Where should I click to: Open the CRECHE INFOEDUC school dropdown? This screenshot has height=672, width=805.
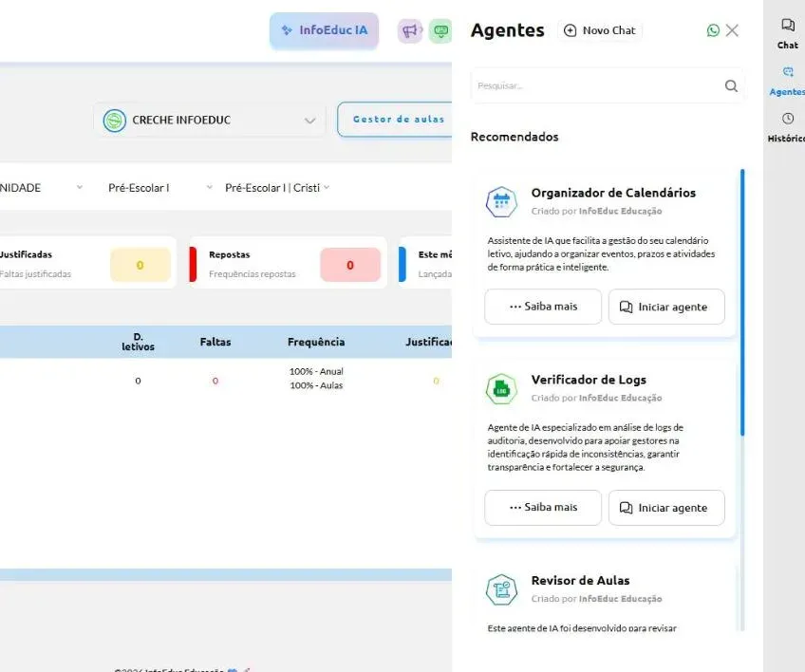pos(210,121)
